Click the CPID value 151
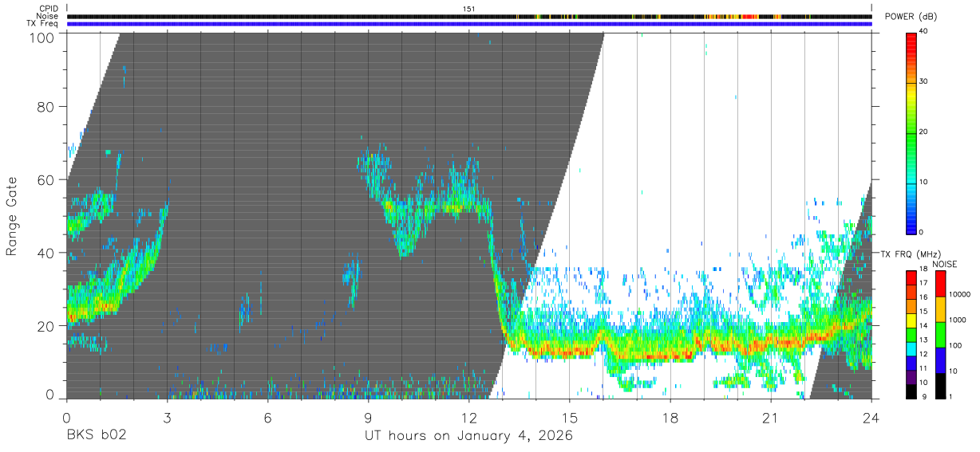Screen dimensions: 980x452 [469, 9]
